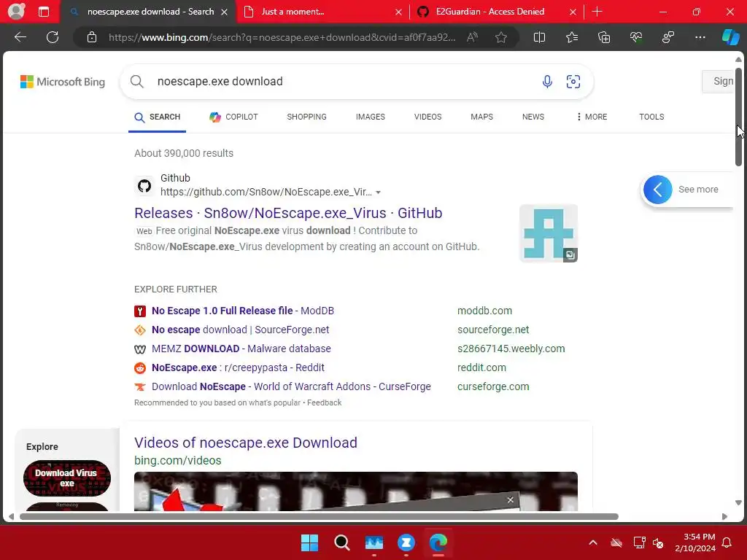This screenshot has width=747, height=560.
Task: Open Read aloud icon in address bar
Action: click(472, 37)
